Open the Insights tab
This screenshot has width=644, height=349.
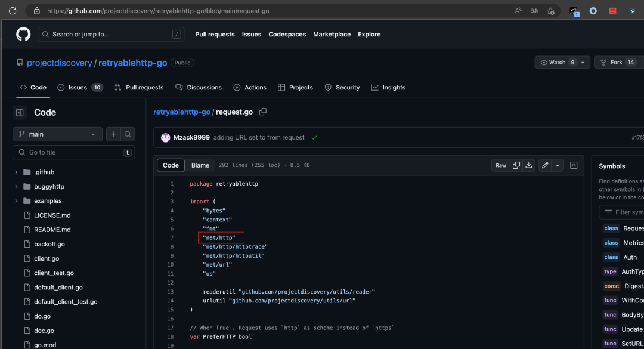coord(388,88)
